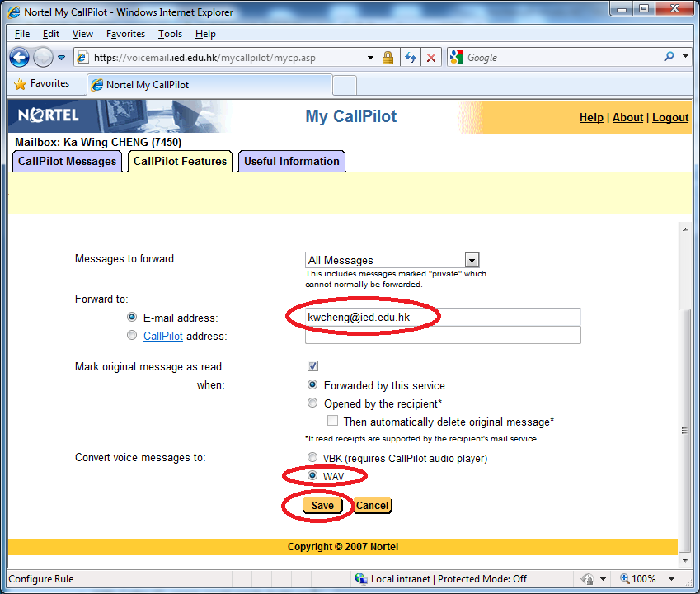Check Then automatically delete original message
This screenshot has width=700, height=594.
click(332, 421)
